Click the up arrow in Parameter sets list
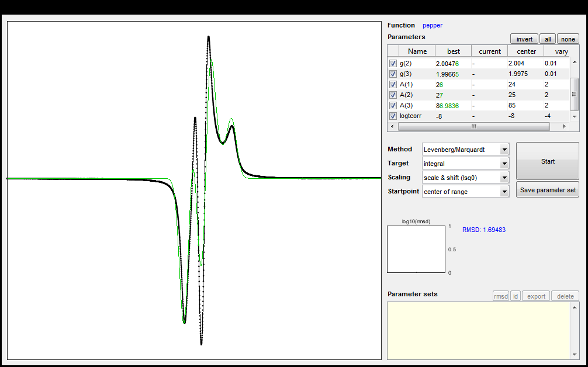 (575, 307)
